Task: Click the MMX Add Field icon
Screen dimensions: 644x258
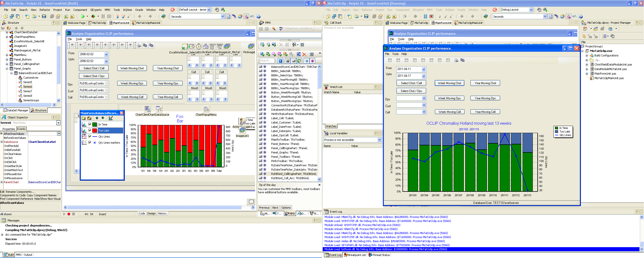Action: pos(262,54)
